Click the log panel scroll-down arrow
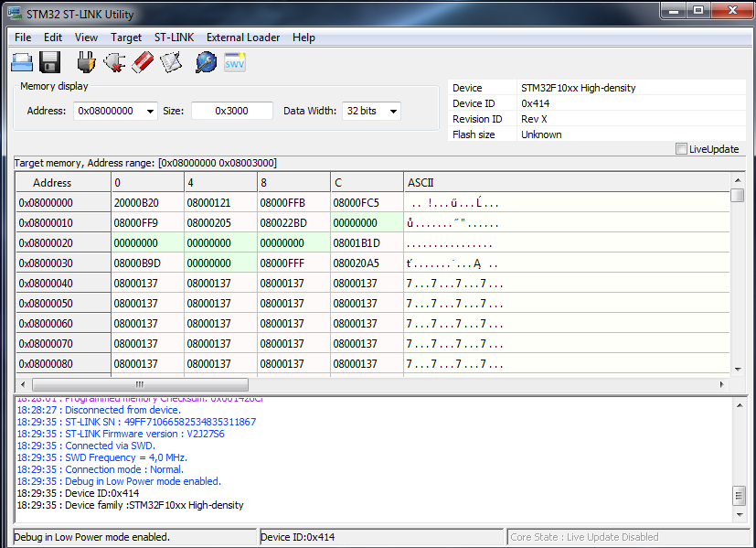Viewport: 756px width, 548px height. 740,515
